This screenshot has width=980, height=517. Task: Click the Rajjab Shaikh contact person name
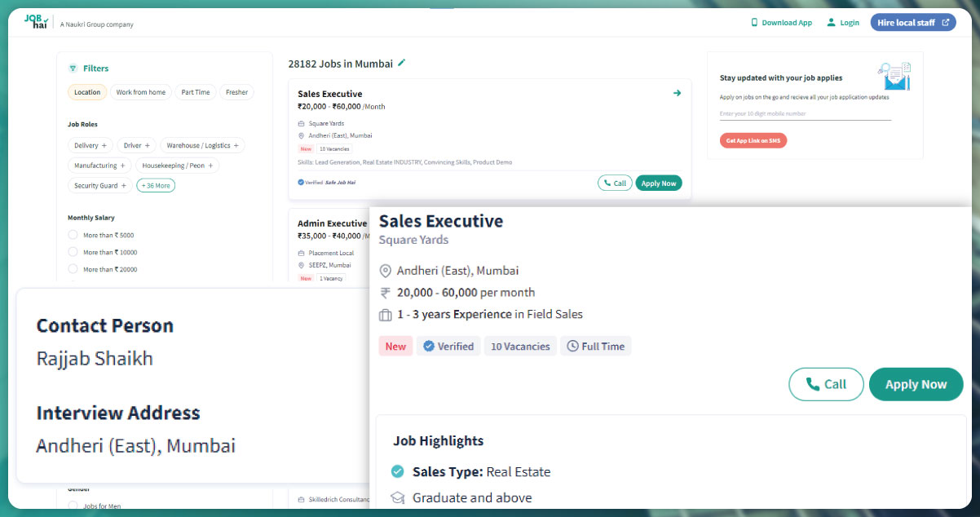pos(95,359)
